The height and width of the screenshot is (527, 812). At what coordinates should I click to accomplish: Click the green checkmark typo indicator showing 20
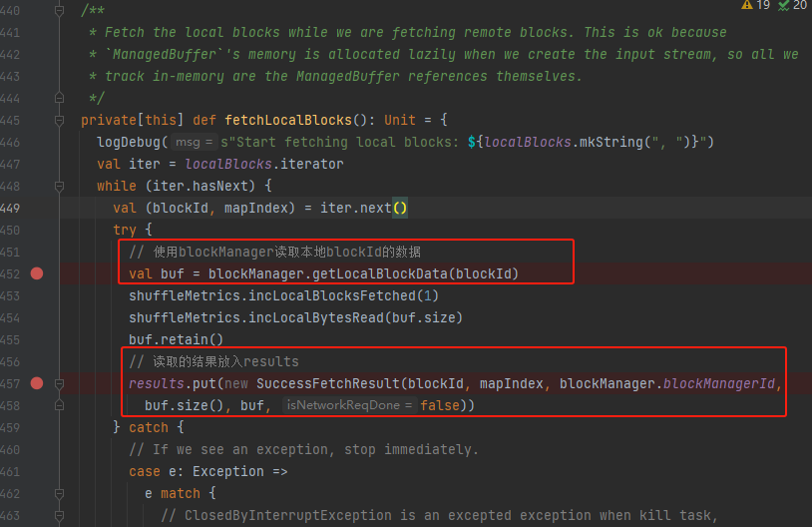tap(792, 5)
